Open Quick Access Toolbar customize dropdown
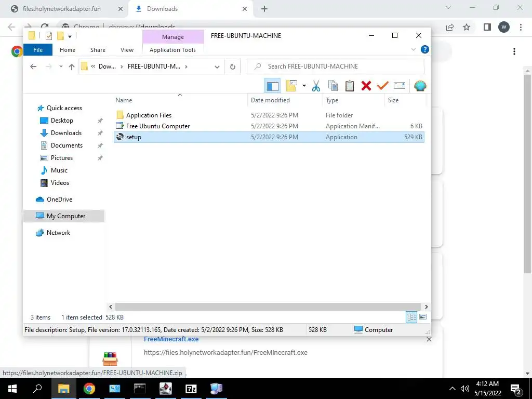The height and width of the screenshot is (399, 532). coord(70,36)
